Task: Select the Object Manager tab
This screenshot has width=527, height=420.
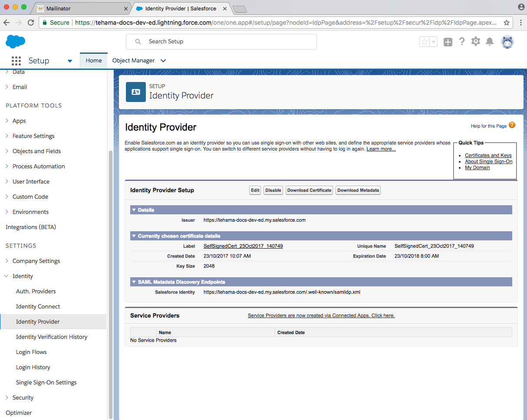Action: pos(133,61)
